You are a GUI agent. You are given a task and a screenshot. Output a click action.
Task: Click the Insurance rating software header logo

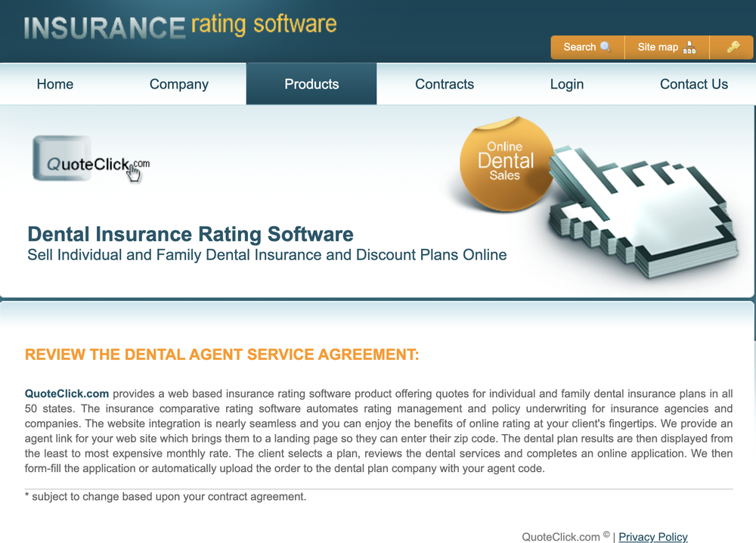[181, 26]
